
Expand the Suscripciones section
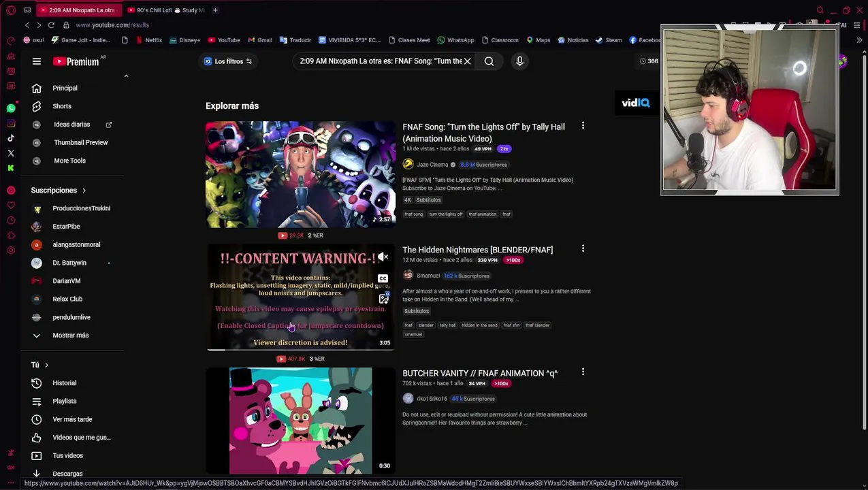tap(59, 191)
